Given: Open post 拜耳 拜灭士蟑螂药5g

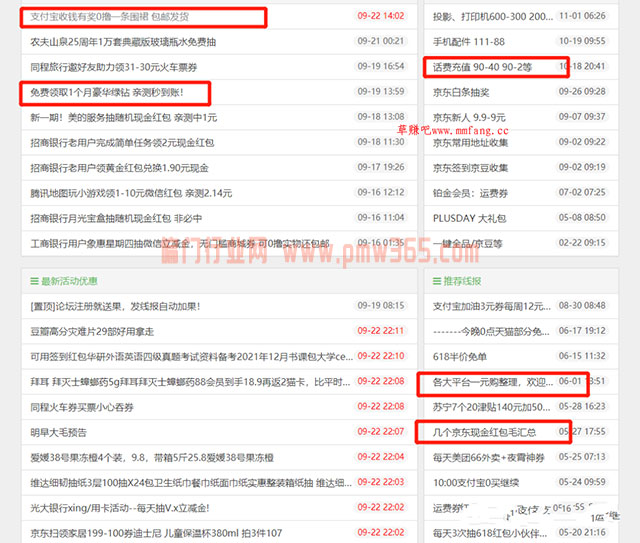Looking at the screenshot, I should 190,382.
